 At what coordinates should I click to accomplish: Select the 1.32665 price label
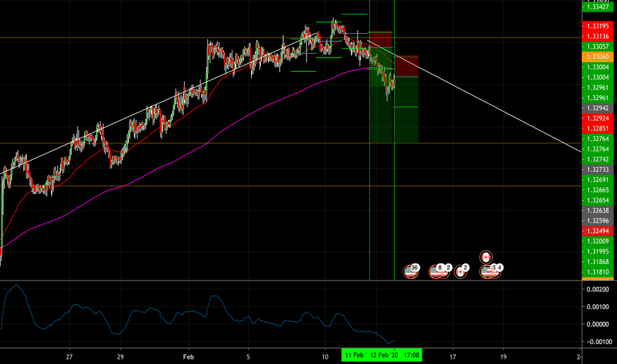[x=598, y=190]
